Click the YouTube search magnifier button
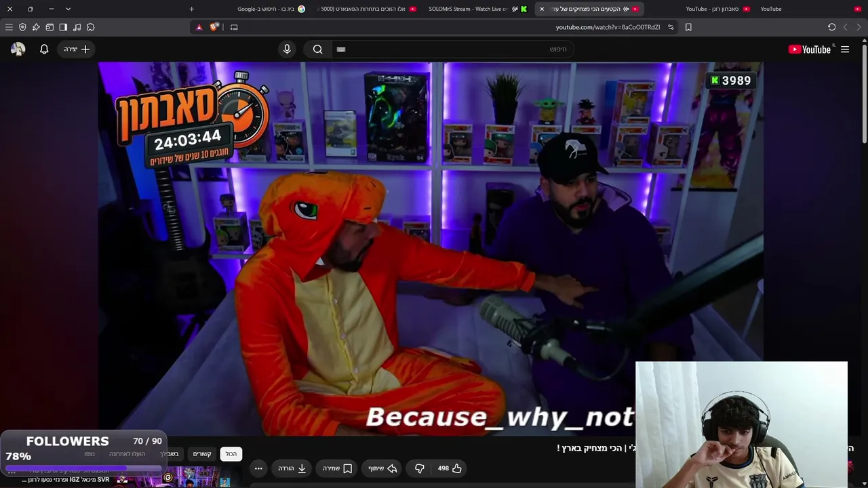 point(317,49)
